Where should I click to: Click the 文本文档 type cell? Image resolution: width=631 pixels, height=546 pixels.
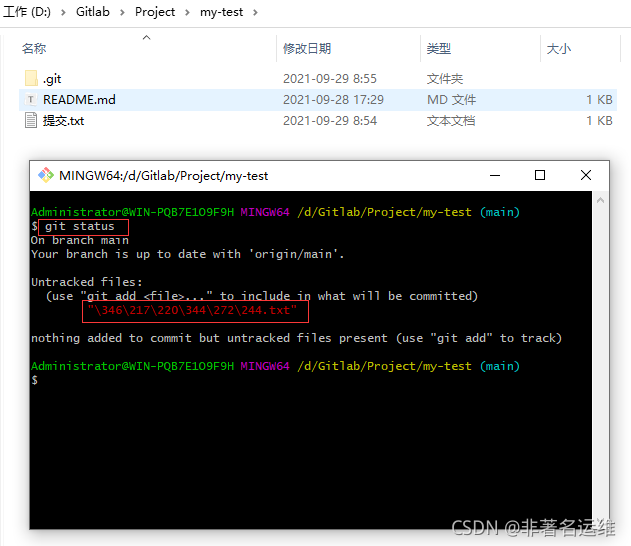pyautogui.click(x=451, y=121)
